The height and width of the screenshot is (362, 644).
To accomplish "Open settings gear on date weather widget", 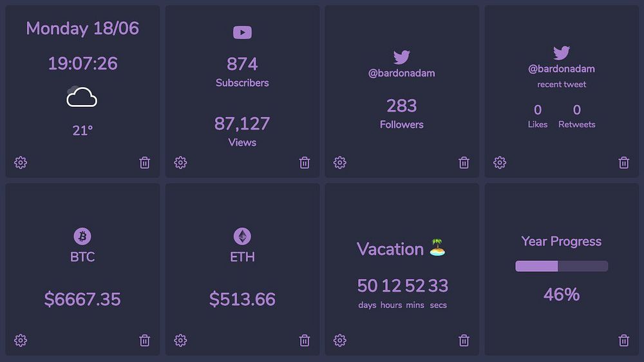I will [x=21, y=163].
